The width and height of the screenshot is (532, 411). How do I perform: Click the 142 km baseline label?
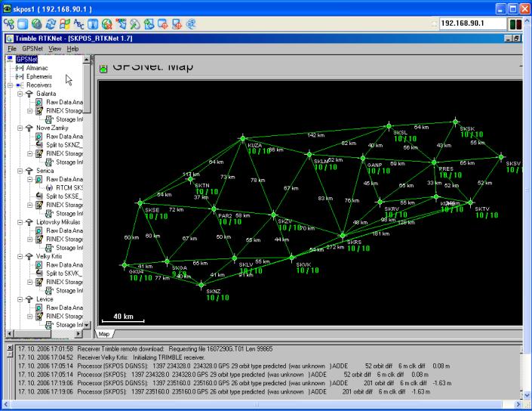click(x=316, y=134)
